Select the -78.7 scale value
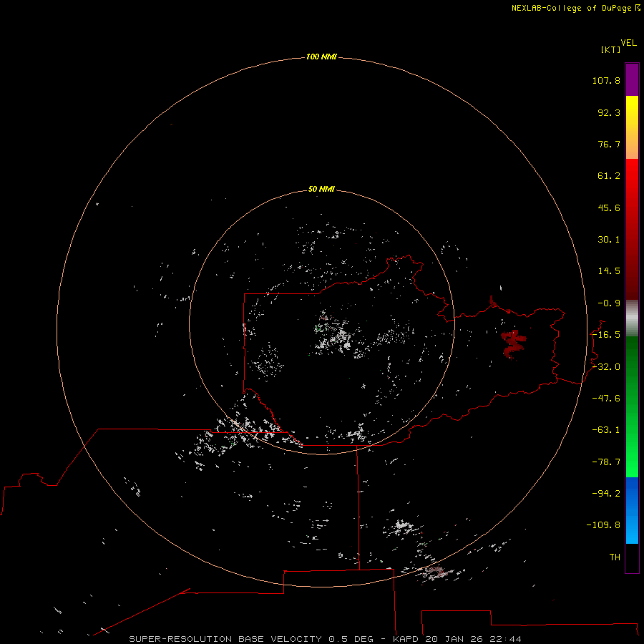644x644 pixels. coord(606,462)
